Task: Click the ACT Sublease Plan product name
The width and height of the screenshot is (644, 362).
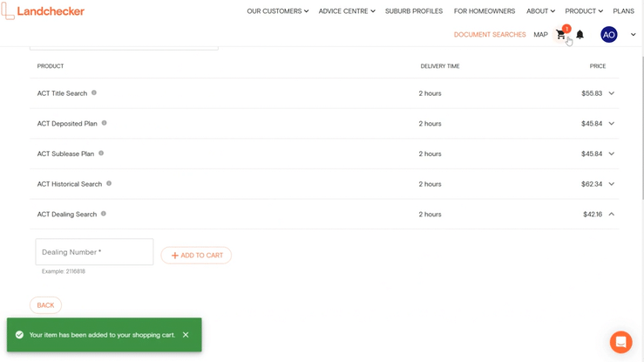Action: (65, 154)
